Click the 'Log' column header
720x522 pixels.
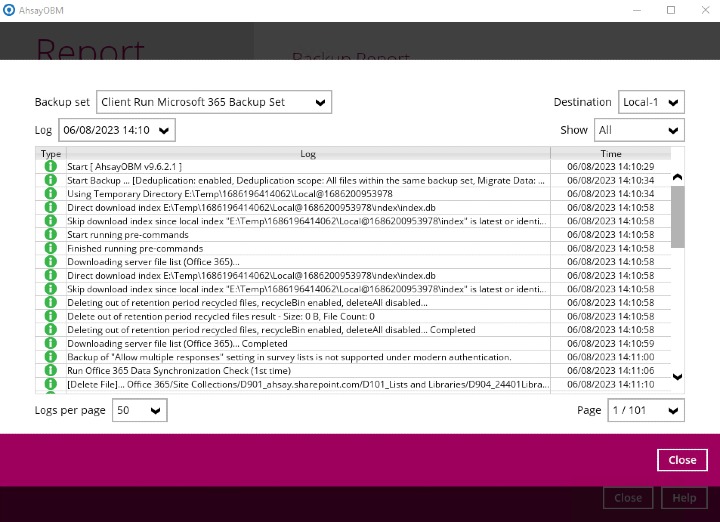point(308,153)
